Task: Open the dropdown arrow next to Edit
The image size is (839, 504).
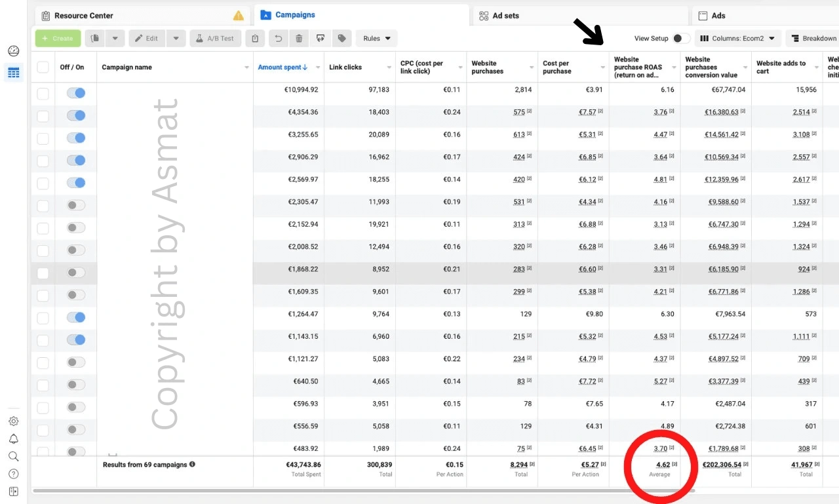Action: click(176, 39)
